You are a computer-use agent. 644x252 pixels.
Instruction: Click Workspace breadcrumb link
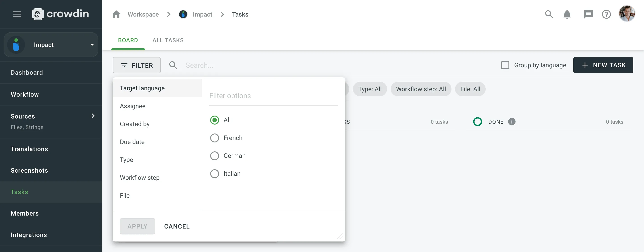[x=143, y=14]
